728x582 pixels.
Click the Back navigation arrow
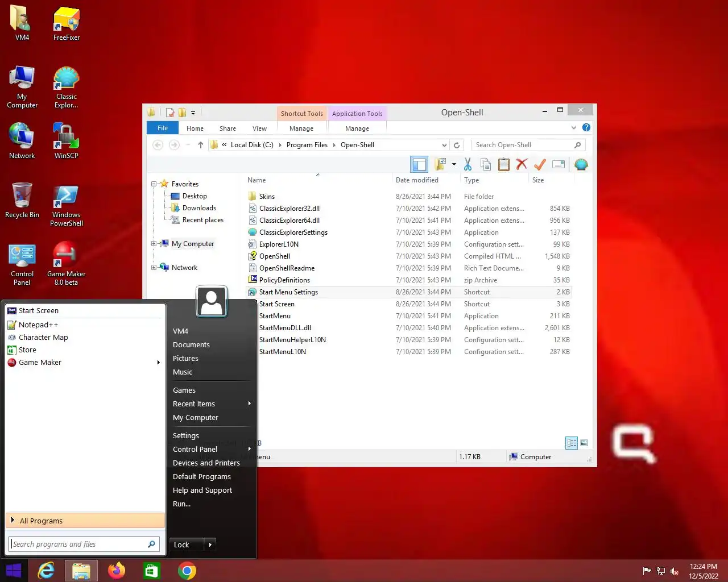(158, 145)
